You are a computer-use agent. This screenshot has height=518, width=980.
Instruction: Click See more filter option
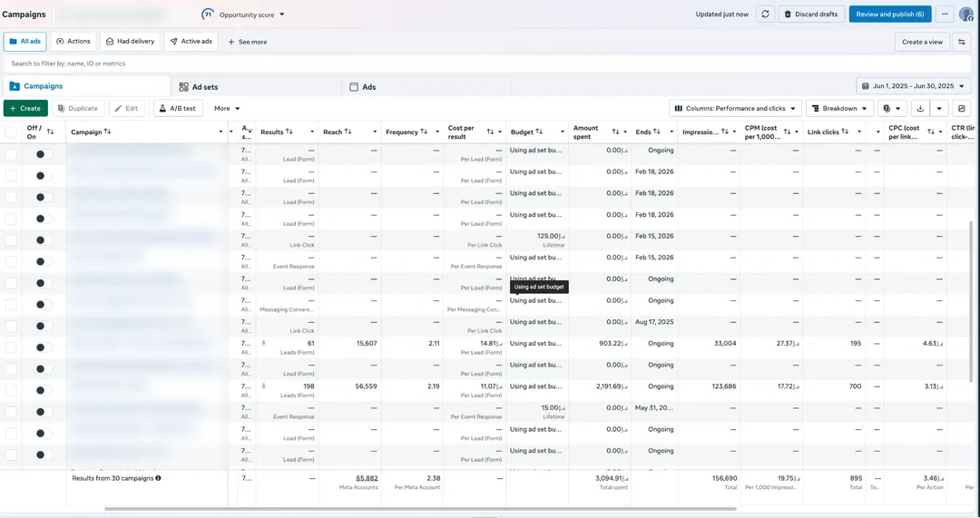pos(247,42)
